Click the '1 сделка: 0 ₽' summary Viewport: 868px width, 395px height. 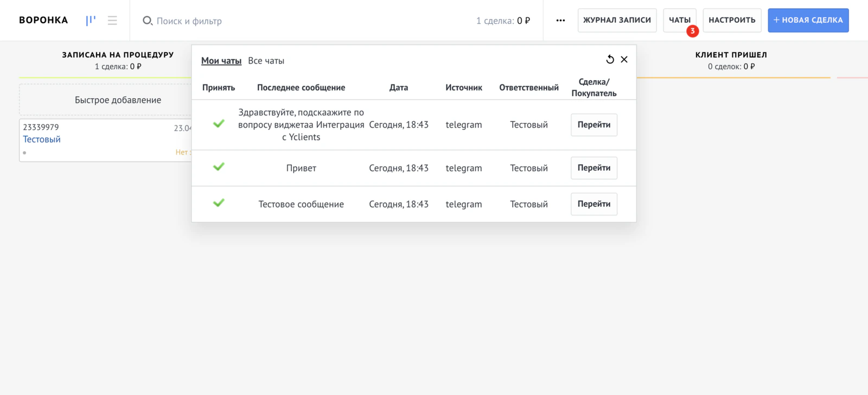pyautogui.click(x=503, y=21)
